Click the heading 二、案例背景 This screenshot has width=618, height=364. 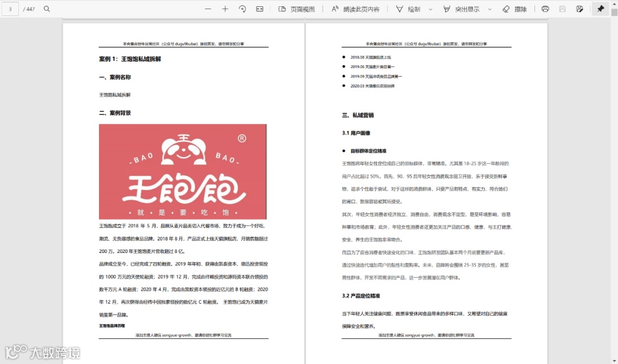[115, 113]
